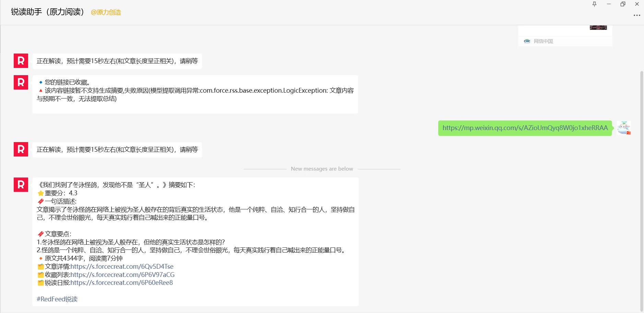
Task: Open the three-dot chat options menu
Action: tap(637, 15)
